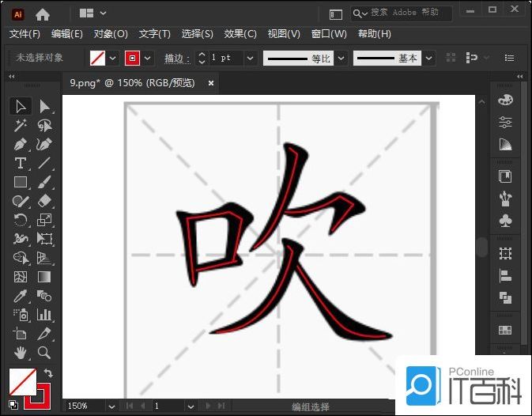Select the Pen tool
This screenshot has height=416, width=532.
pyautogui.click(x=21, y=145)
